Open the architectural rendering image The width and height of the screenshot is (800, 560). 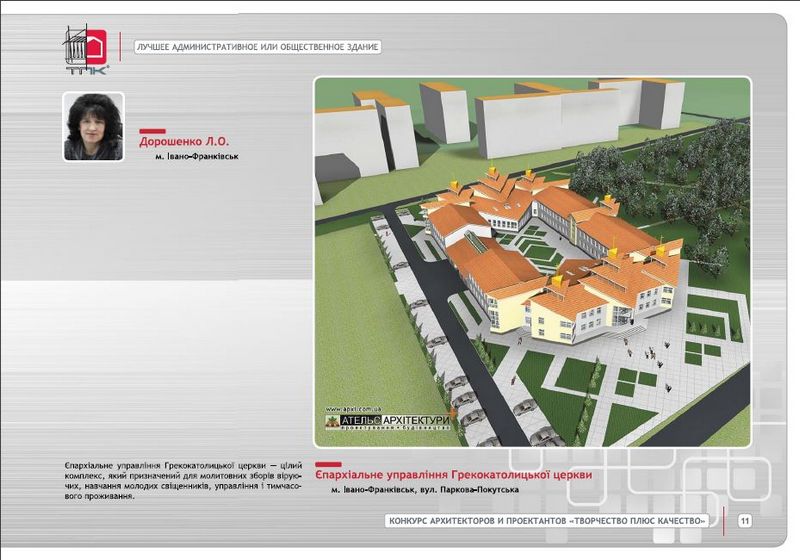(x=529, y=260)
